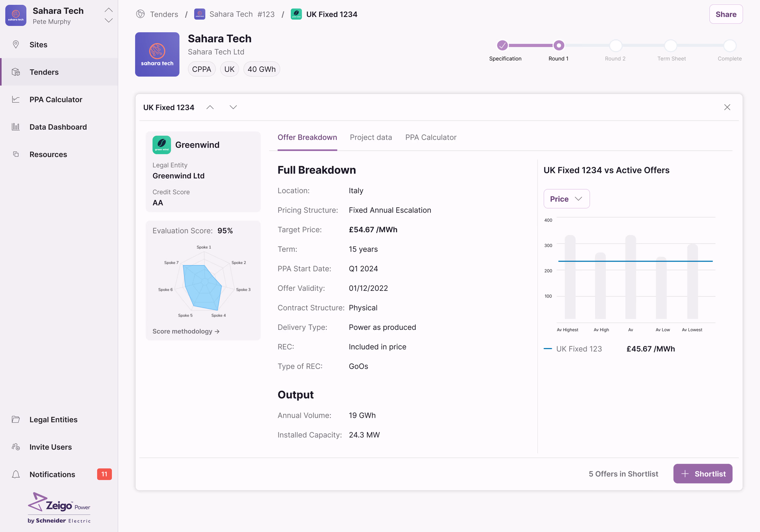Click the Credit Score AA value
The height and width of the screenshot is (532, 760).
[158, 203]
